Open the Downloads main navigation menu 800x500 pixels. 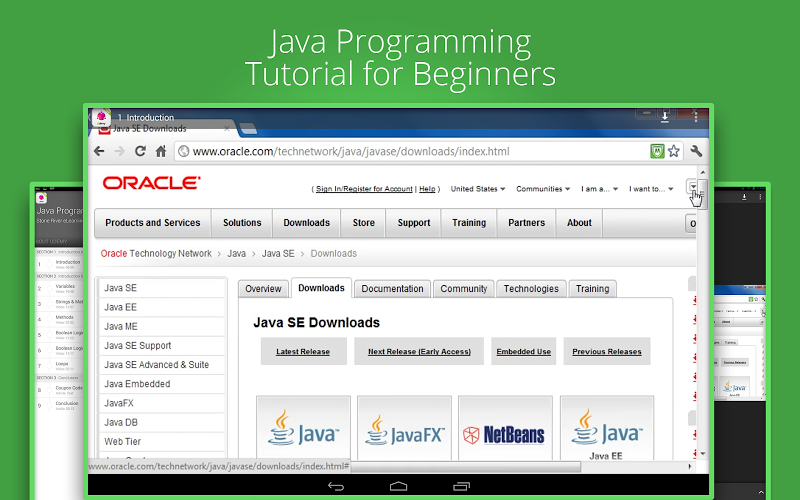[x=307, y=223]
